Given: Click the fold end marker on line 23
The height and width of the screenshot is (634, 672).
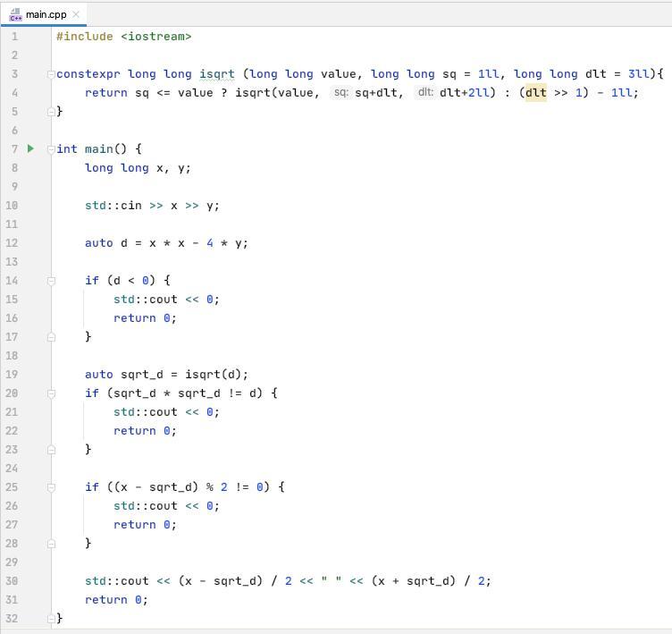Looking at the screenshot, I should 51,450.
